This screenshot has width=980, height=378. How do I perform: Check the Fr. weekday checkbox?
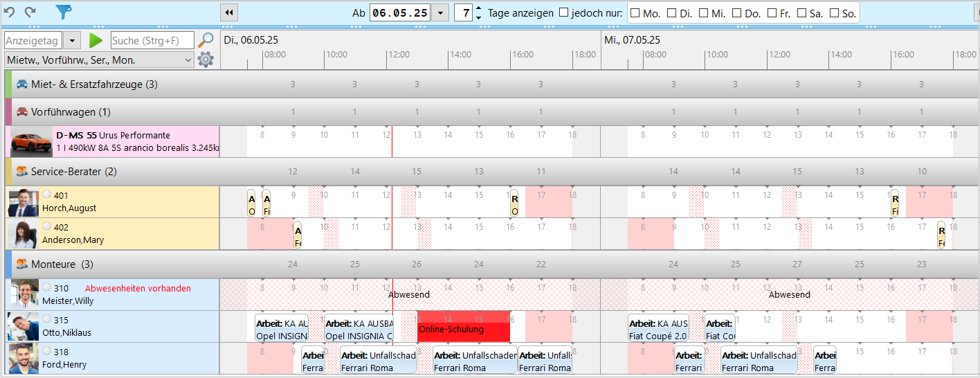coord(770,13)
